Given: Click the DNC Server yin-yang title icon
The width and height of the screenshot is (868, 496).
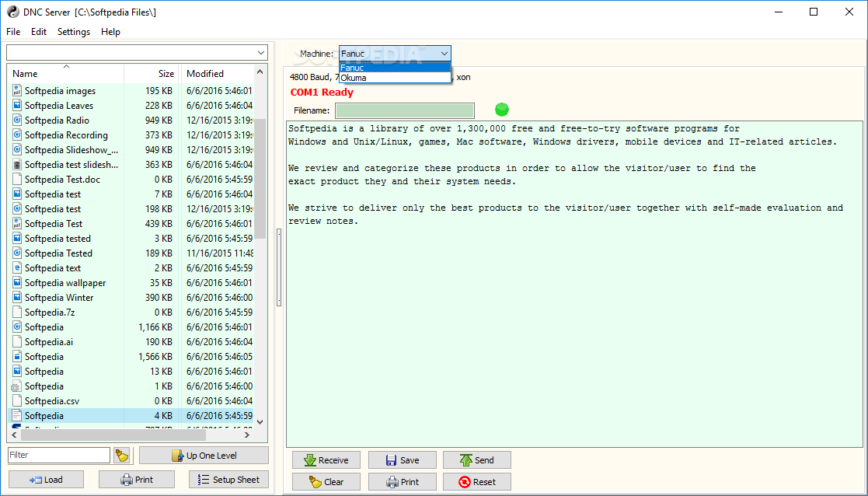Looking at the screenshot, I should (12, 12).
